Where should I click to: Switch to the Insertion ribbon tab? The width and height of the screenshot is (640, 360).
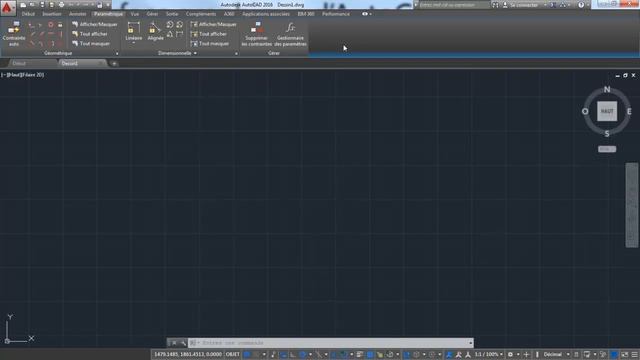[x=52, y=14]
